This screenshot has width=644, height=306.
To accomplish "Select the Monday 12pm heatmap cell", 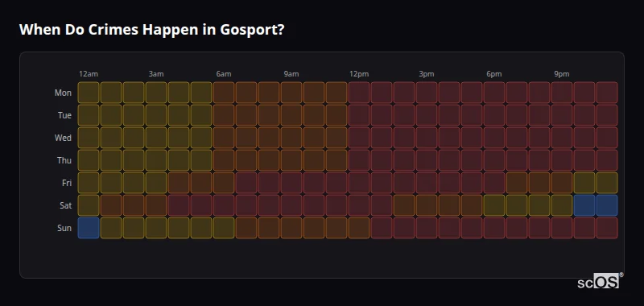I will tap(359, 93).
